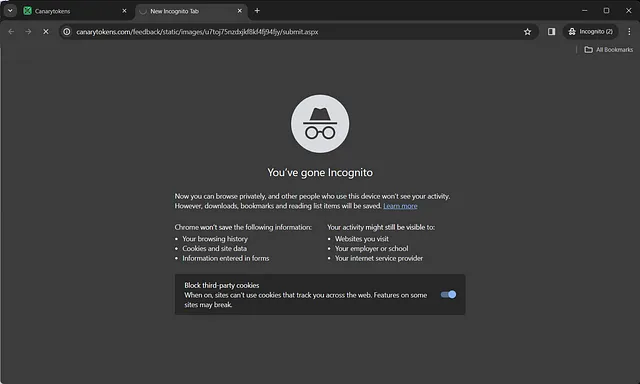The image size is (640, 384).
Task: Open the tab search dropdown arrow
Action: click(10, 11)
